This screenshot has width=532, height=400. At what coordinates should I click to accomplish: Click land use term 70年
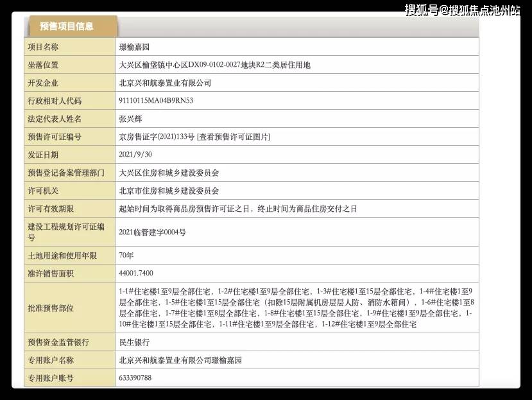[126, 256]
